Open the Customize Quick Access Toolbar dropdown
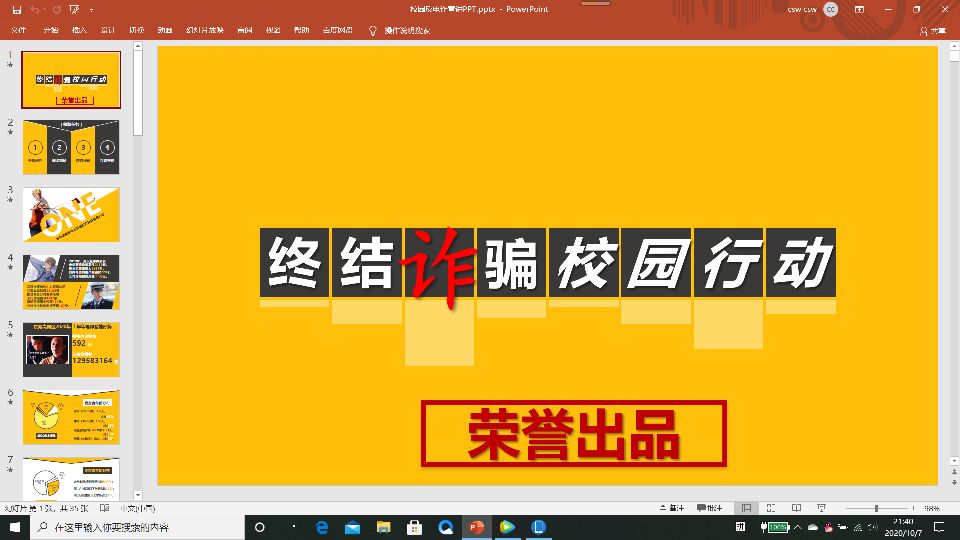Image resolution: width=960 pixels, height=540 pixels. (x=91, y=9)
